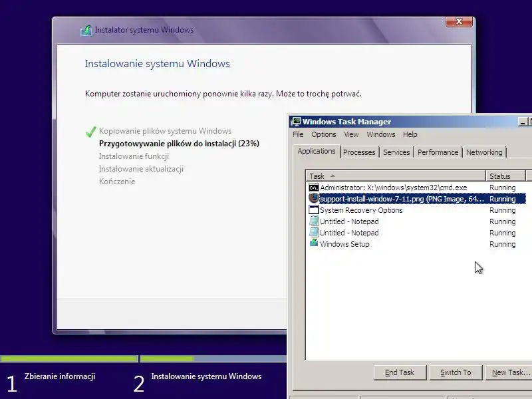This screenshot has width=532, height=399.
Task: Click the Komputer zostanie uruchomiony ponownie message
Action: pyautogui.click(x=223, y=94)
